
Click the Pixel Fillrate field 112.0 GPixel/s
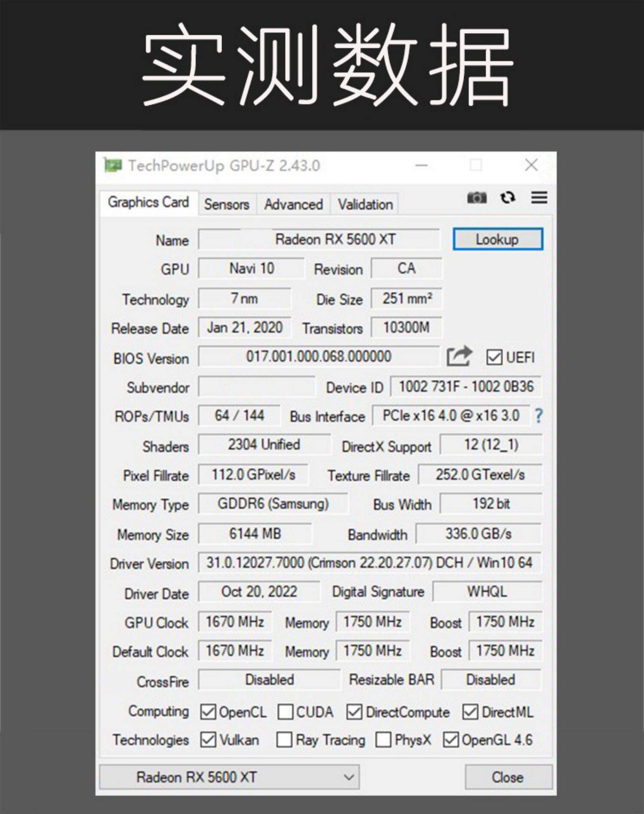tap(253, 475)
